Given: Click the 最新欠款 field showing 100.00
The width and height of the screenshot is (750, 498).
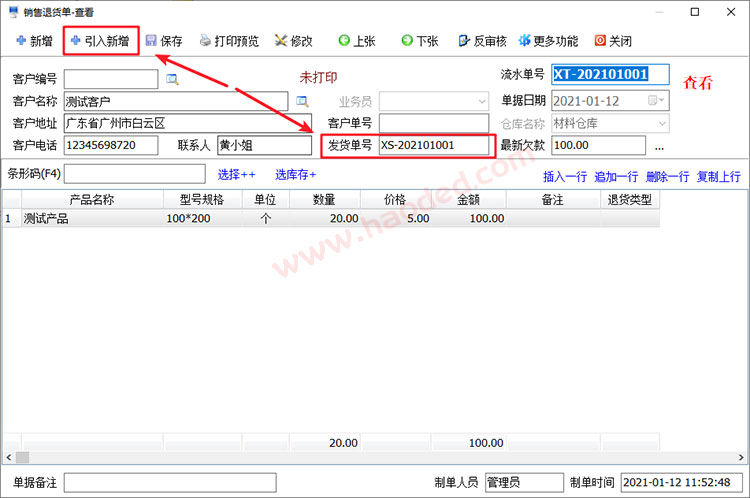Looking at the screenshot, I should [598, 145].
